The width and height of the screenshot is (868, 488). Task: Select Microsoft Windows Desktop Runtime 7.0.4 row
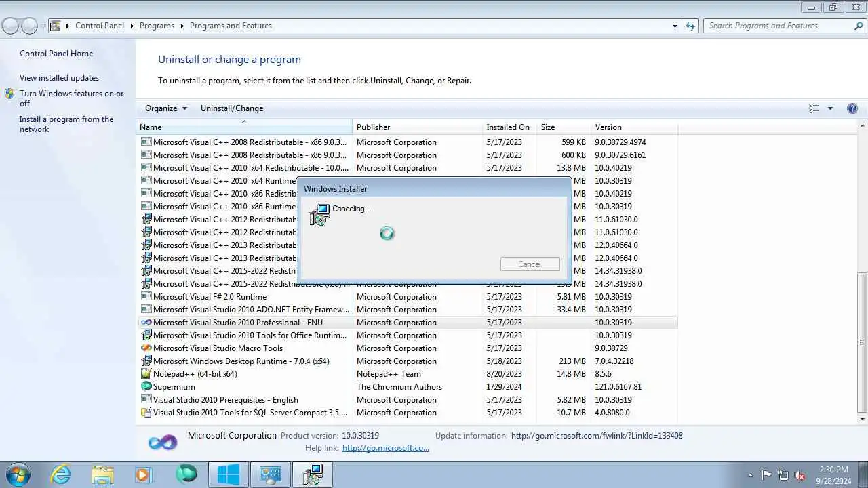(x=407, y=361)
